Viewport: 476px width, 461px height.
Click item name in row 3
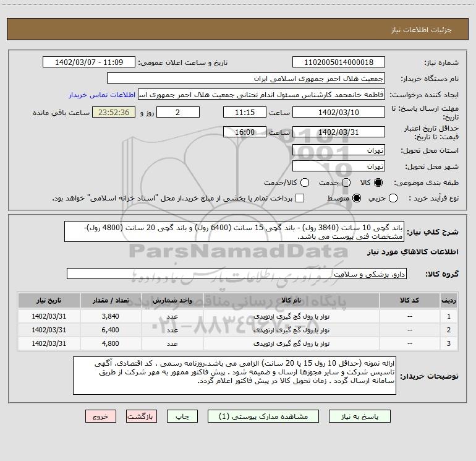pos(291,343)
